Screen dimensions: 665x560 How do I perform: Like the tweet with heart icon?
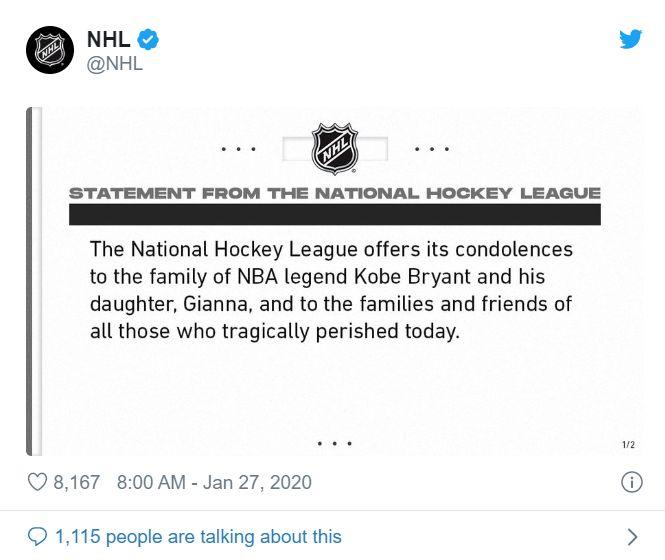tap(37, 482)
